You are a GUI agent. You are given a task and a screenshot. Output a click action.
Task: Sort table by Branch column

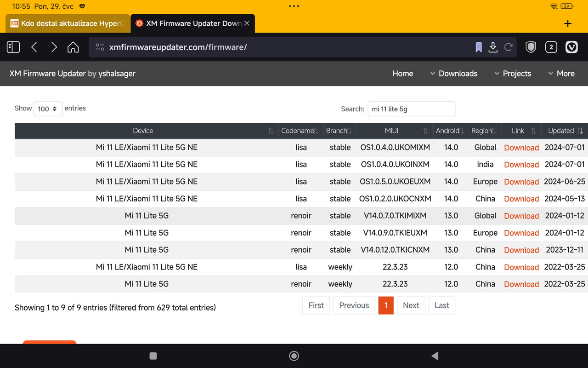click(340, 131)
